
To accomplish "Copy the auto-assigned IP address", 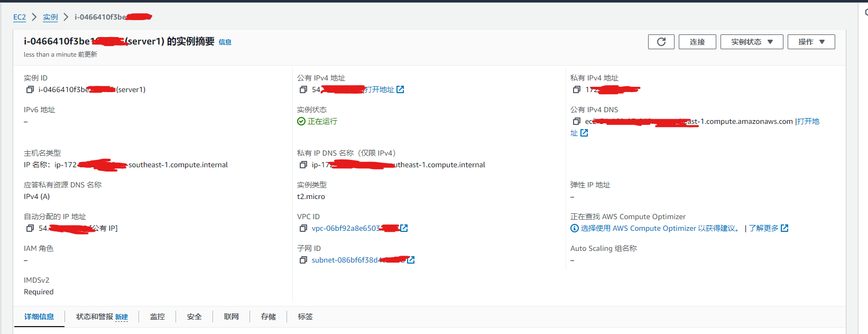I will (30, 228).
